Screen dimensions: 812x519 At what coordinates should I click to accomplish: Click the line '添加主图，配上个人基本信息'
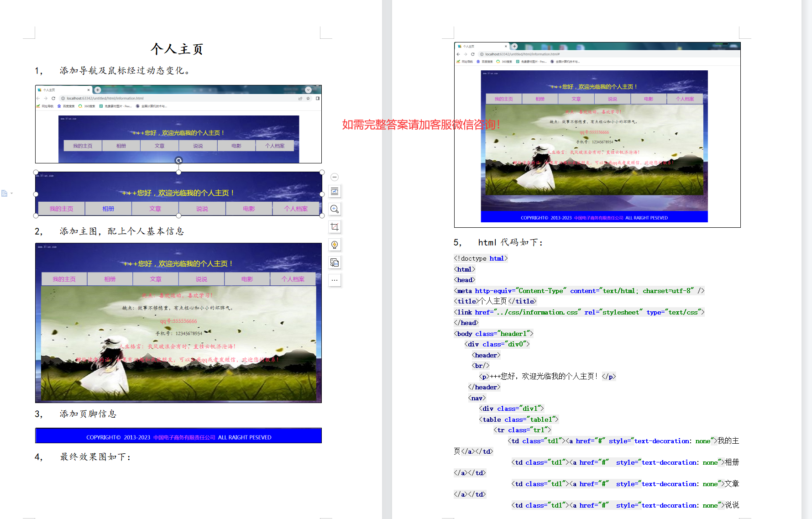[x=122, y=231]
